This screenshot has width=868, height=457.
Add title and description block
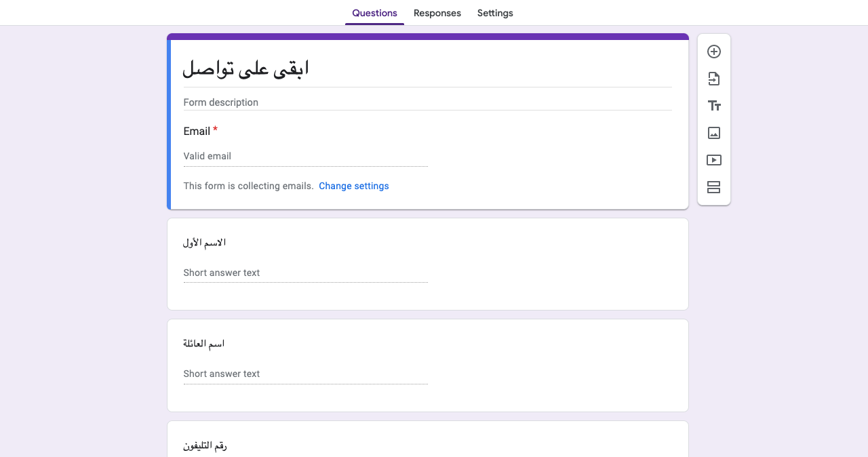713,106
